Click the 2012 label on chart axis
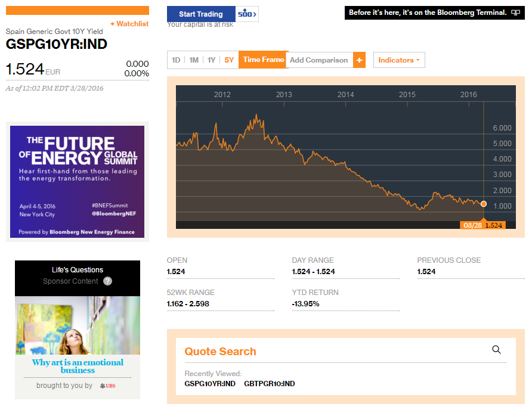Viewport: 532px width, 416px height. click(222, 95)
